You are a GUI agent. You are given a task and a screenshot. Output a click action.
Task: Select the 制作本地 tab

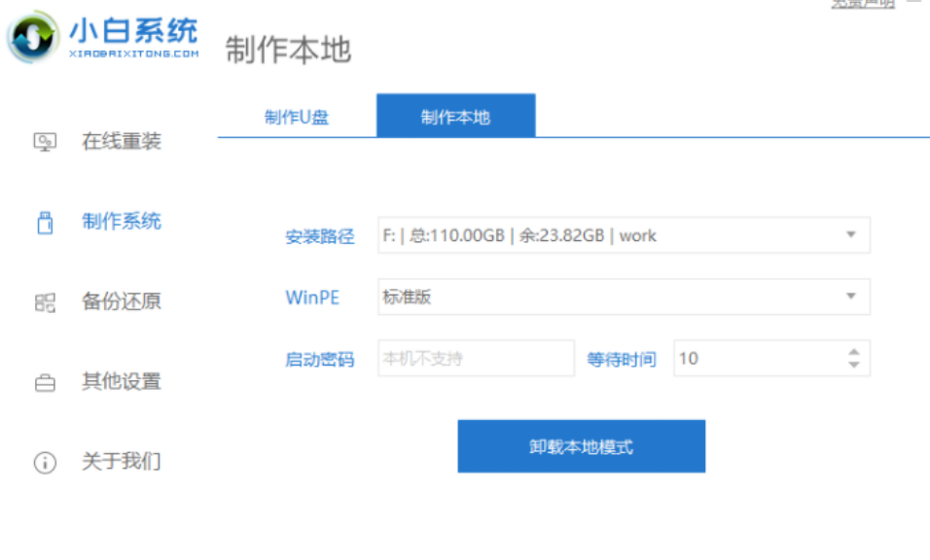tap(455, 118)
